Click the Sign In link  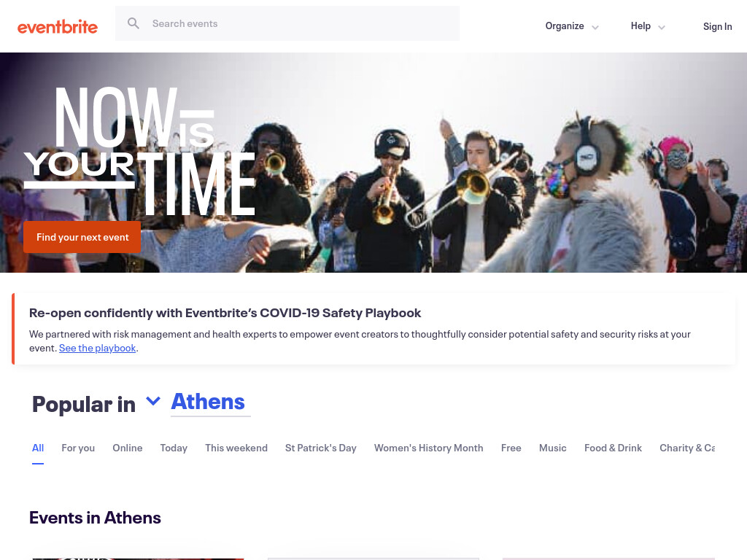tap(718, 27)
